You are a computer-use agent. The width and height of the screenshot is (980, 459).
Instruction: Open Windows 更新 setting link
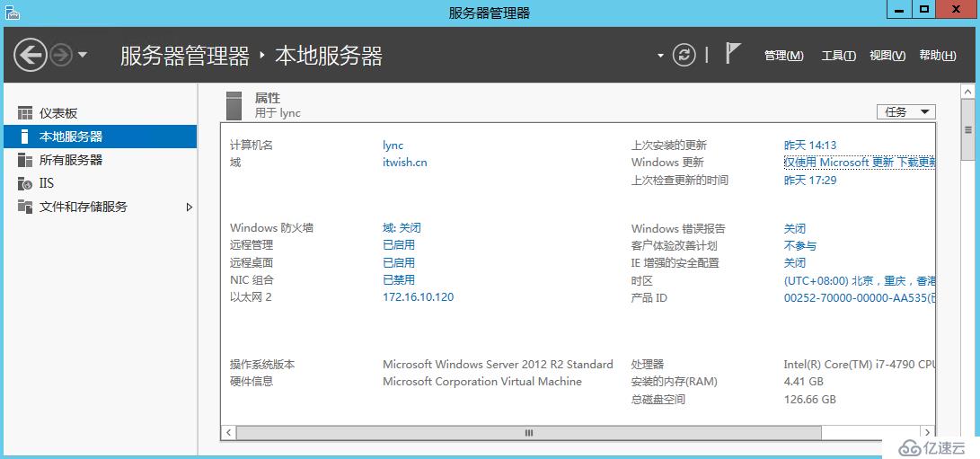pos(860,163)
